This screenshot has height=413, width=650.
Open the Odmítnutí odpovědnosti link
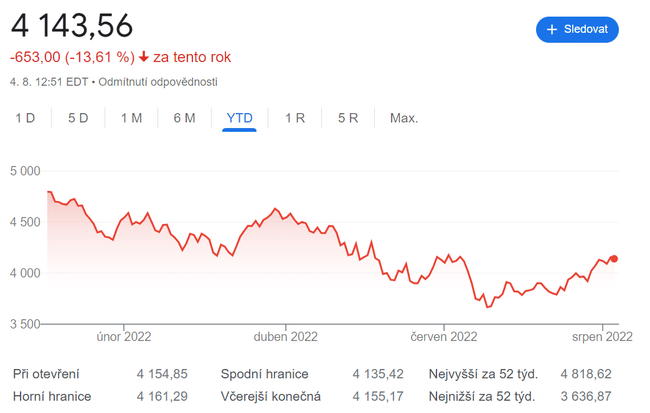(157, 82)
